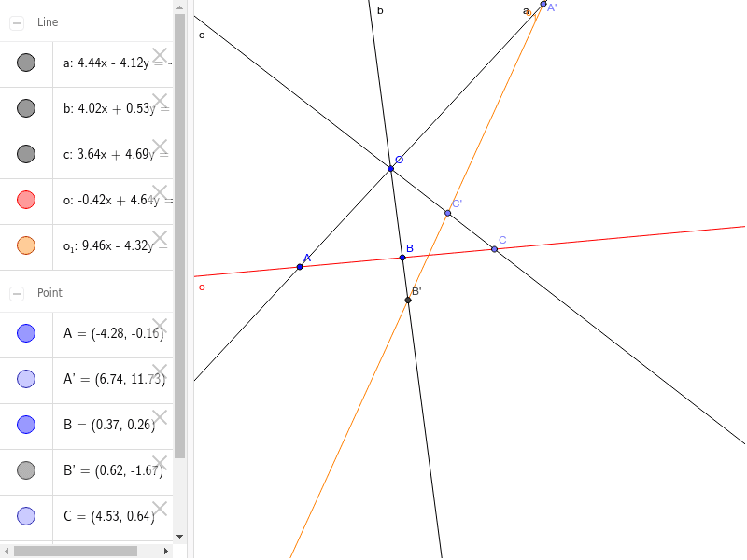Select point A on the red line
Viewport: 747px width, 560px height.
pyautogui.click(x=300, y=267)
